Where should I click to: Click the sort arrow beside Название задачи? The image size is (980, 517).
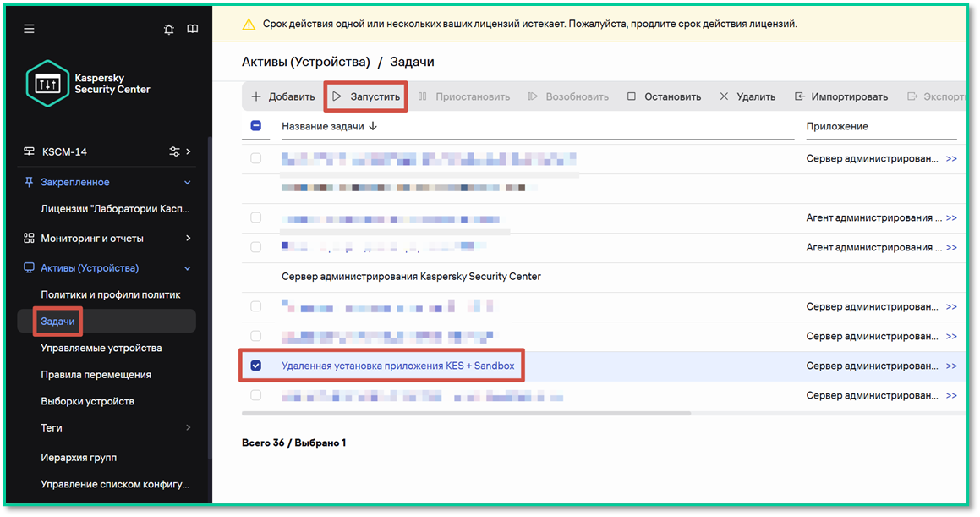(373, 126)
